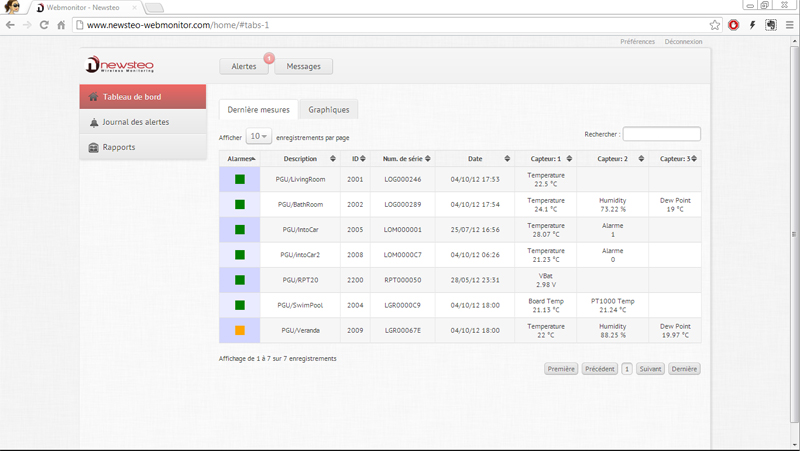
Task: Sort by Num. de série column
Action: (403, 159)
